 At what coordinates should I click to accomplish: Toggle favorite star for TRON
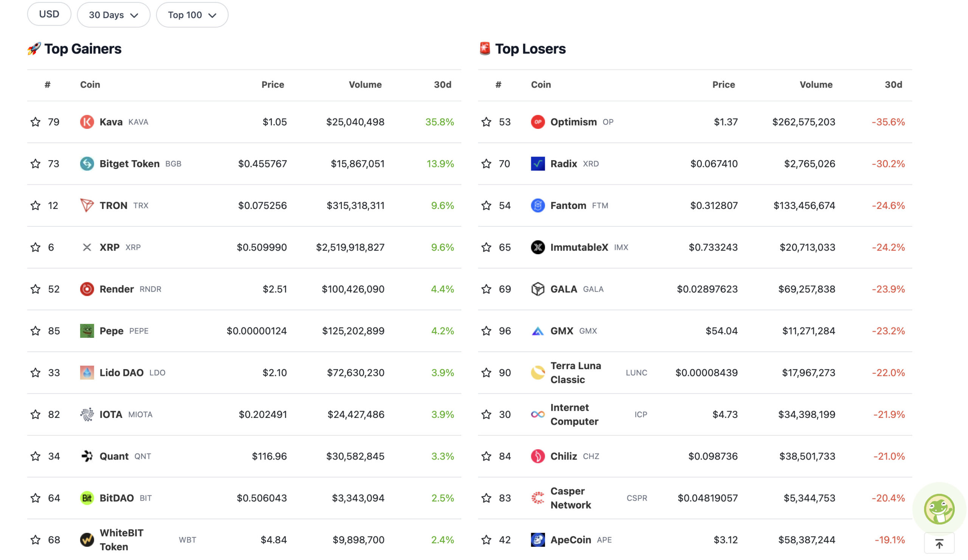[35, 205]
